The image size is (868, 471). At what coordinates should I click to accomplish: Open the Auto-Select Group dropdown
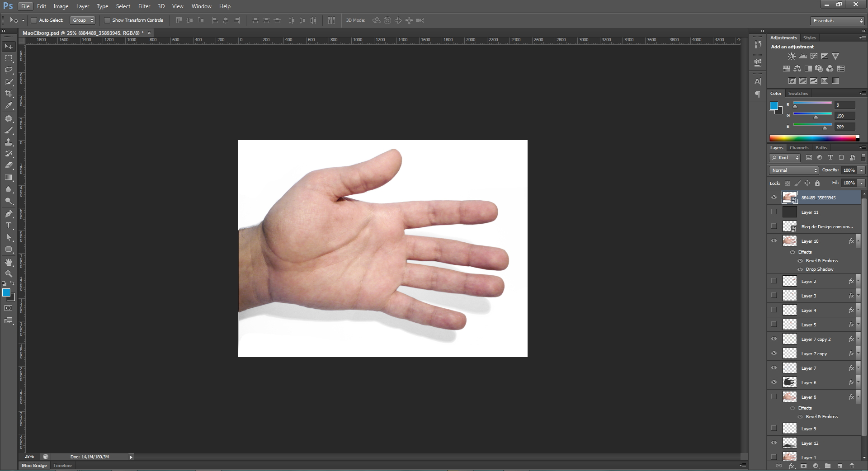(x=83, y=20)
